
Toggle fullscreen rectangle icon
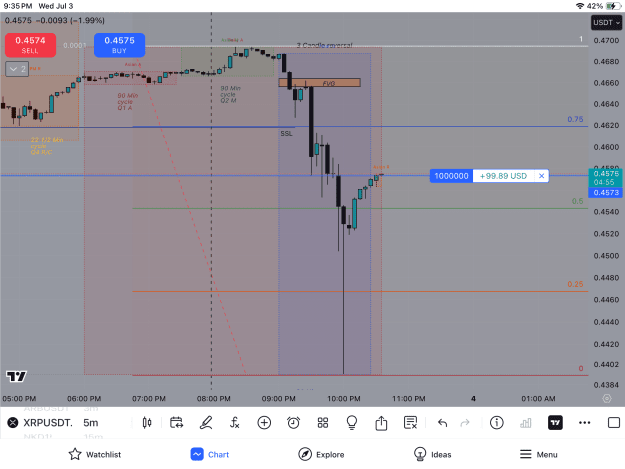pos(614,422)
